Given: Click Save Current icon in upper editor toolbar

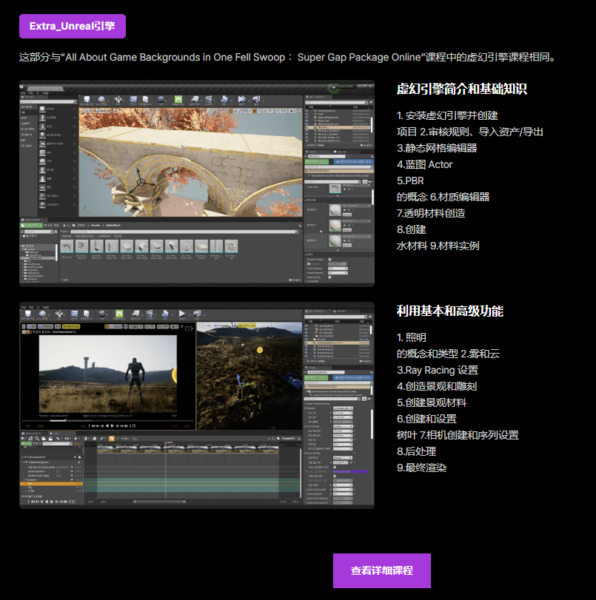Looking at the screenshot, I should (87, 99).
